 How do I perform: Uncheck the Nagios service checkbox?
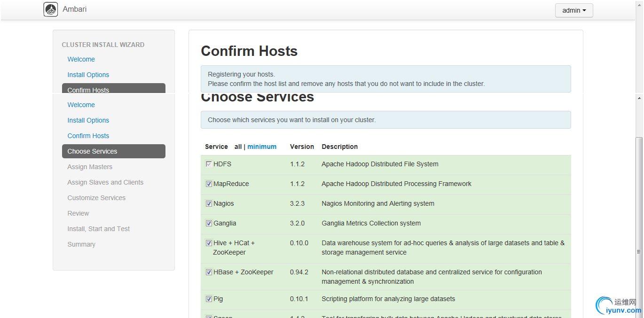pyautogui.click(x=209, y=204)
